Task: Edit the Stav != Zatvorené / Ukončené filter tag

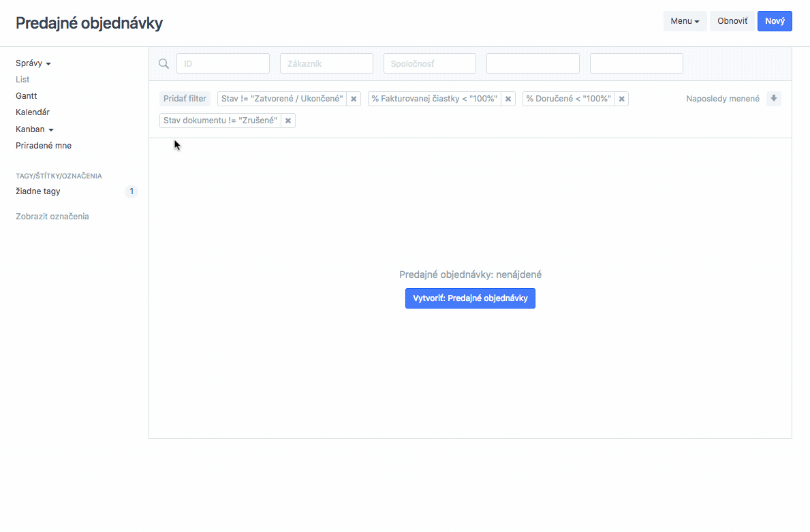Action: [x=282, y=99]
